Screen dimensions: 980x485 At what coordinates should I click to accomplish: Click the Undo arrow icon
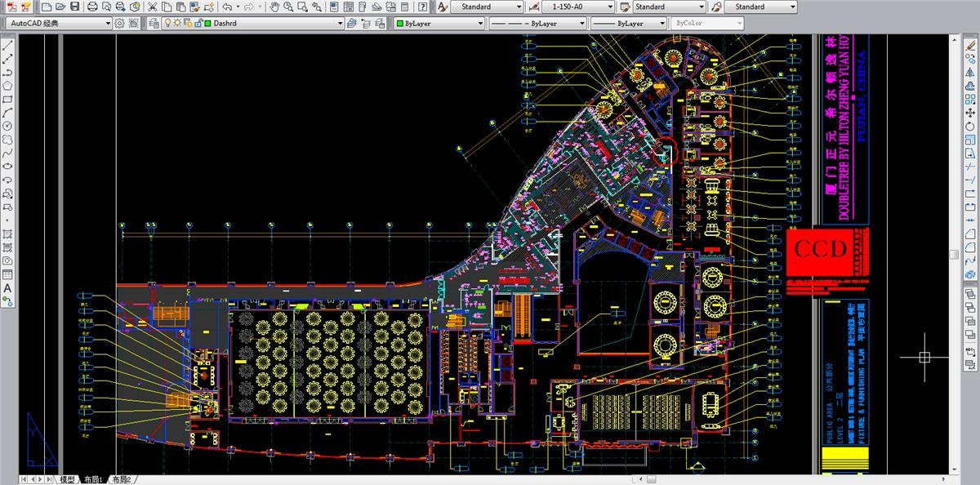pyautogui.click(x=227, y=7)
